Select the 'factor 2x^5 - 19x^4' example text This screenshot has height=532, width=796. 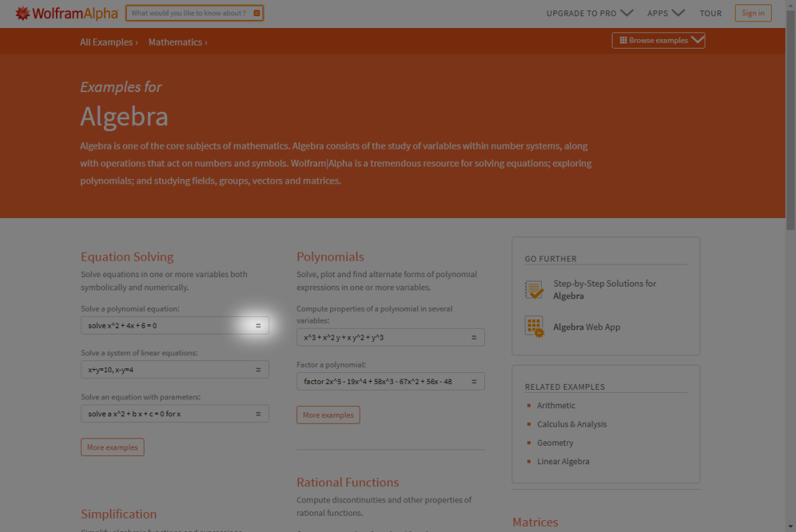[377, 381]
